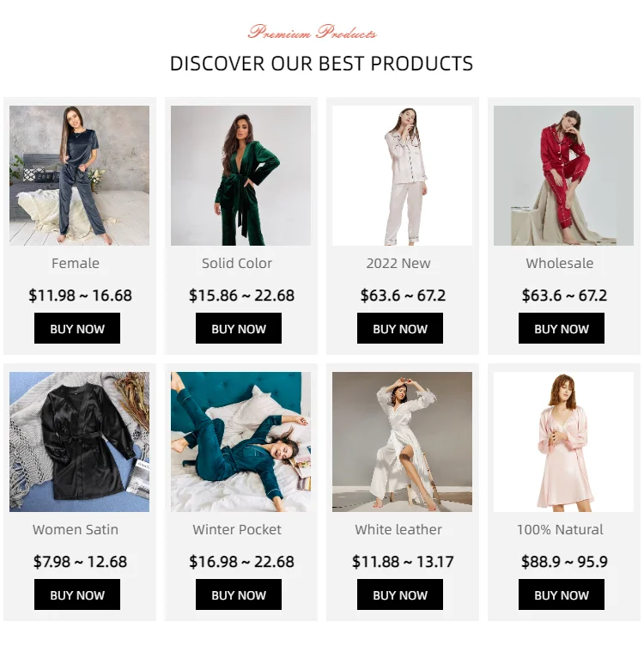Open the pink nightgown photo
This screenshot has height=646, width=644.
[563, 442]
